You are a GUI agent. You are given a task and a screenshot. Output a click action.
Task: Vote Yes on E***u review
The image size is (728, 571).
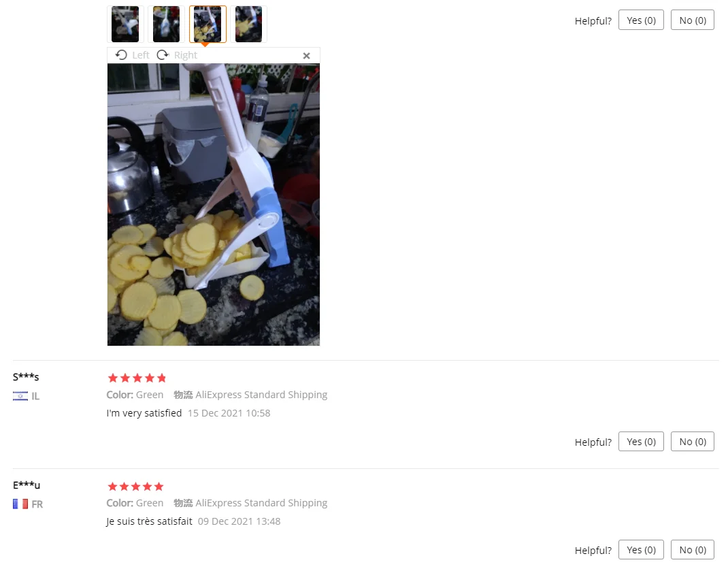coord(641,550)
